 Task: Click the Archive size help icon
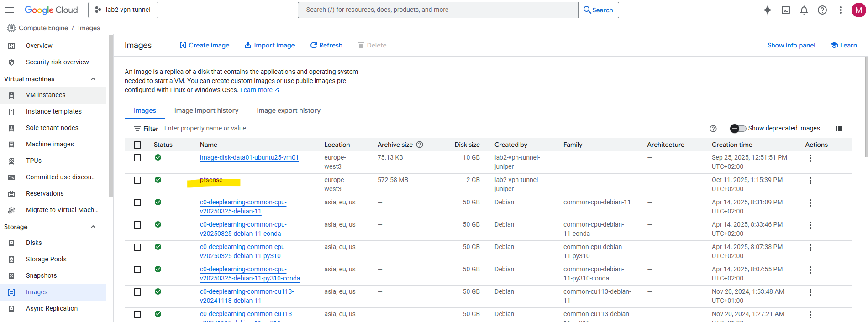(x=420, y=145)
